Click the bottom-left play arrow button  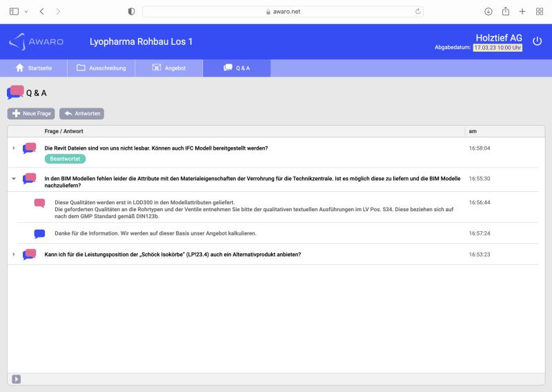pos(17,379)
